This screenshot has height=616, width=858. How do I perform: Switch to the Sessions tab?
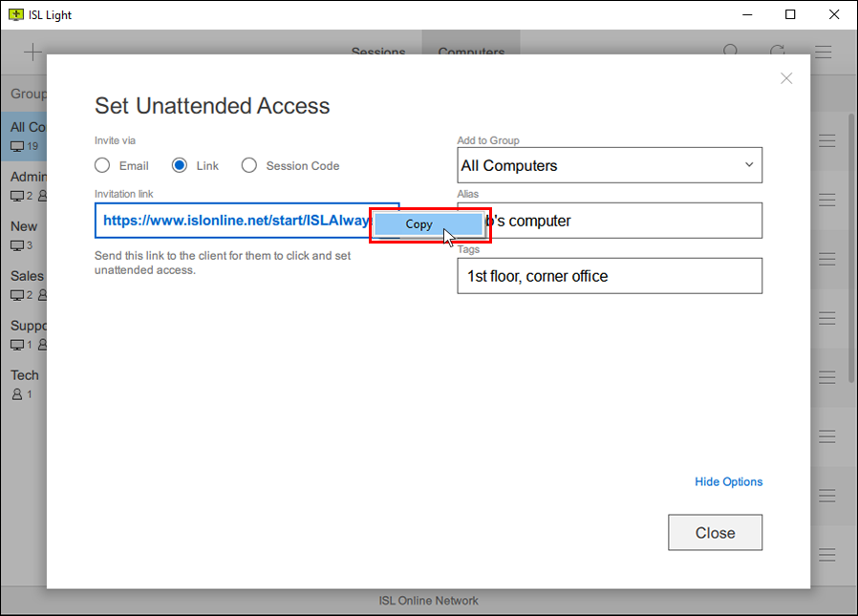[x=378, y=53]
